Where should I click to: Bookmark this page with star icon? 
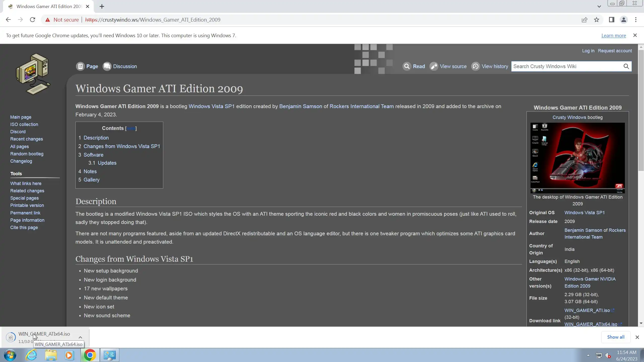pyautogui.click(x=596, y=20)
